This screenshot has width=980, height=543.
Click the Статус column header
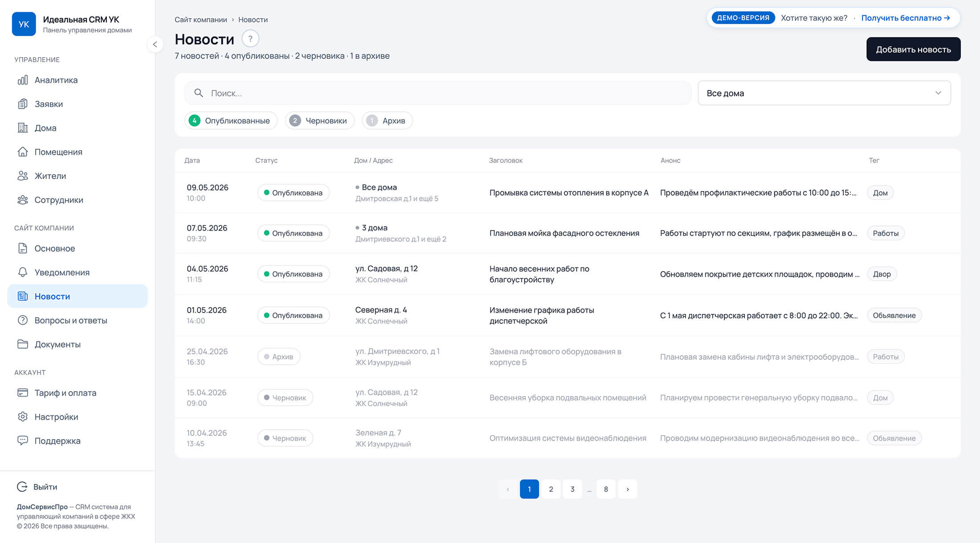pyautogui.click(x=266, y=160)
